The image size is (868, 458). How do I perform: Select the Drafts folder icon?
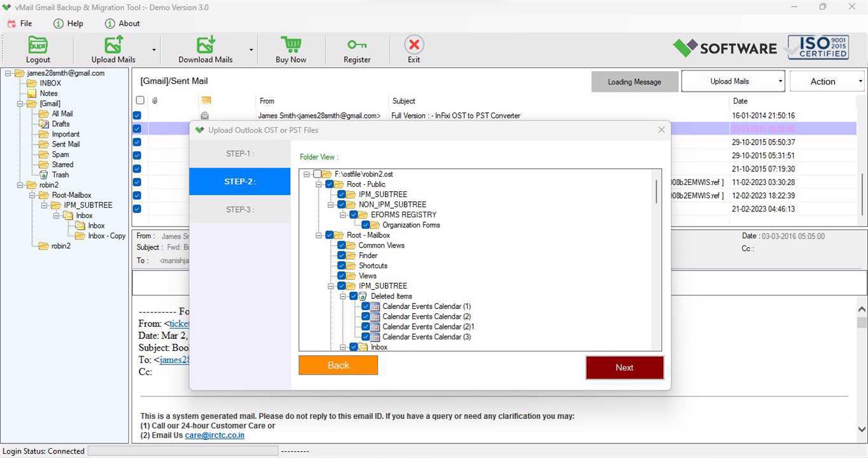click(x=43, y=124)
